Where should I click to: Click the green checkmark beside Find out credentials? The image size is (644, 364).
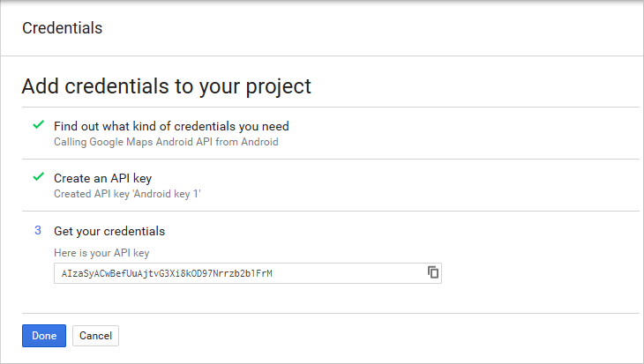coord(39,124)
